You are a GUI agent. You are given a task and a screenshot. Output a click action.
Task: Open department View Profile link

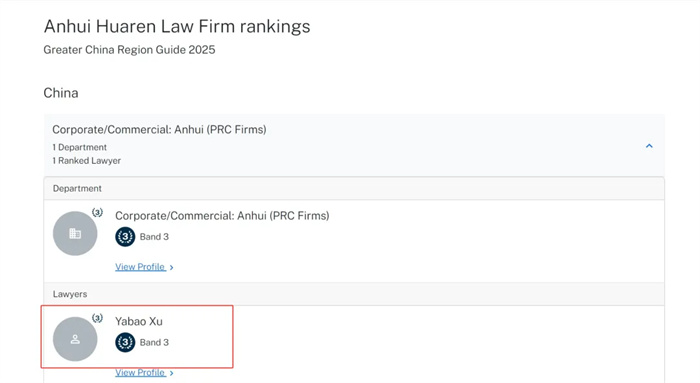point(140,267)
